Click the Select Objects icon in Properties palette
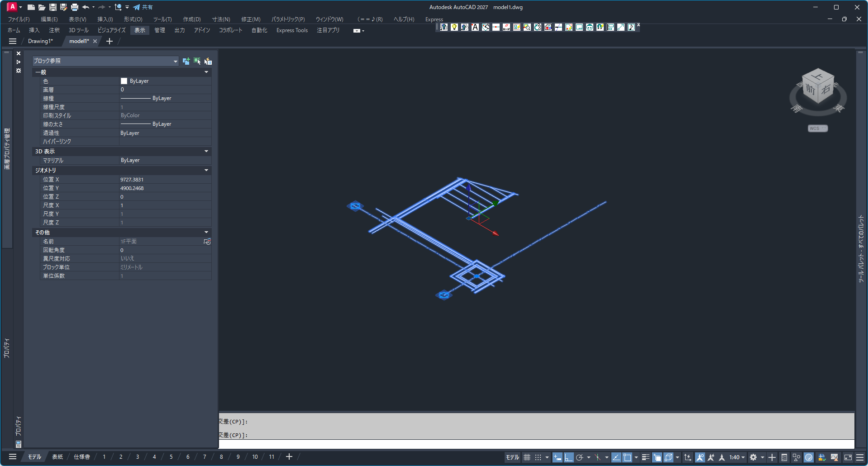 (x=197, y=61)
